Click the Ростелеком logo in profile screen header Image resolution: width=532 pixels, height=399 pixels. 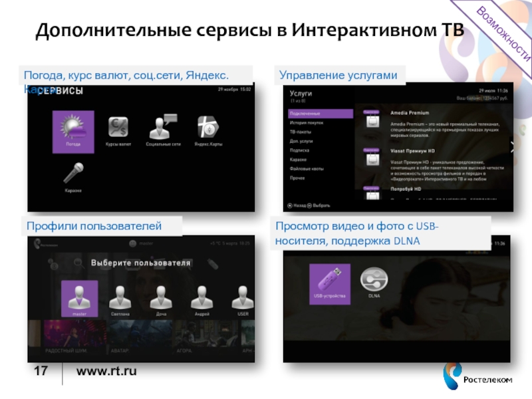point(46,244)
